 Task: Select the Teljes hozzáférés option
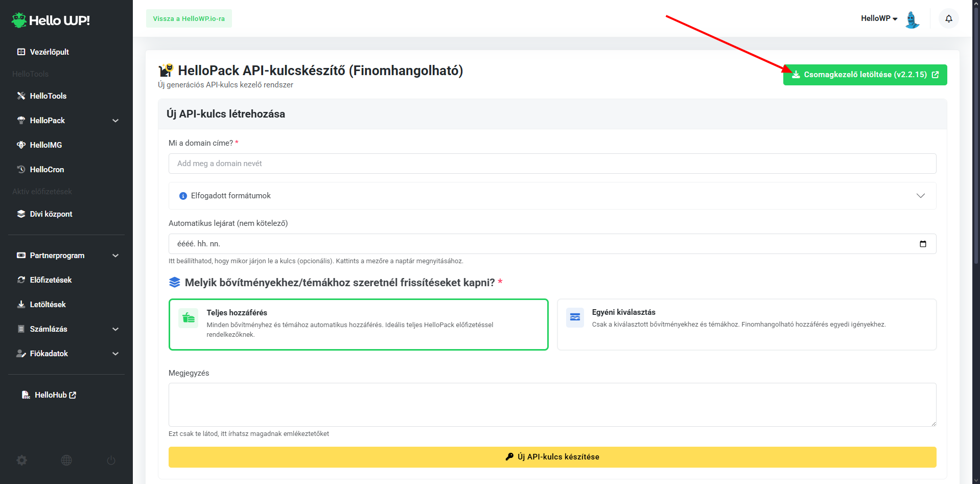pos(358,324)
